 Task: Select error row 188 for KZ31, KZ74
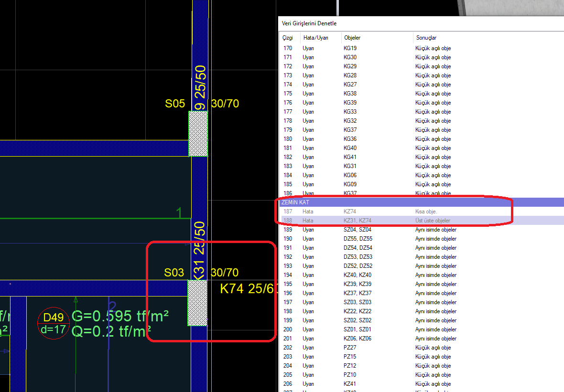click(382, 221)
